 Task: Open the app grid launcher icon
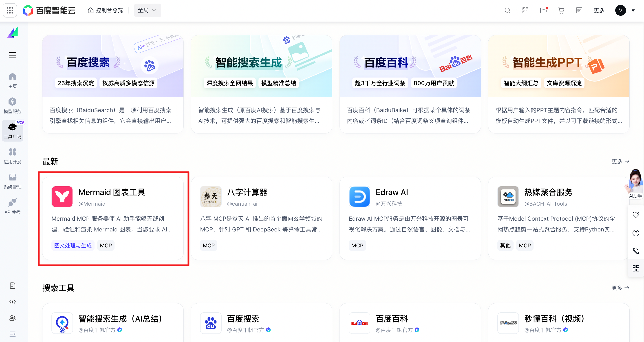10,10
